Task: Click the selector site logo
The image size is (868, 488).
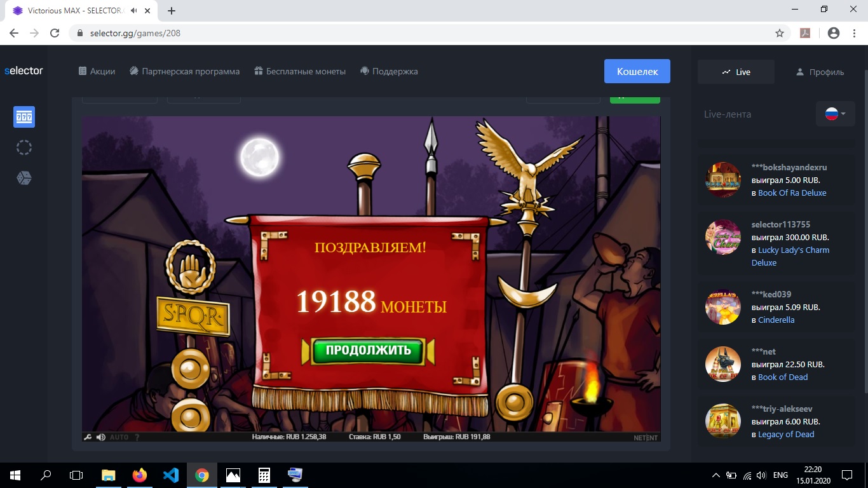Action: click(24, 71)
